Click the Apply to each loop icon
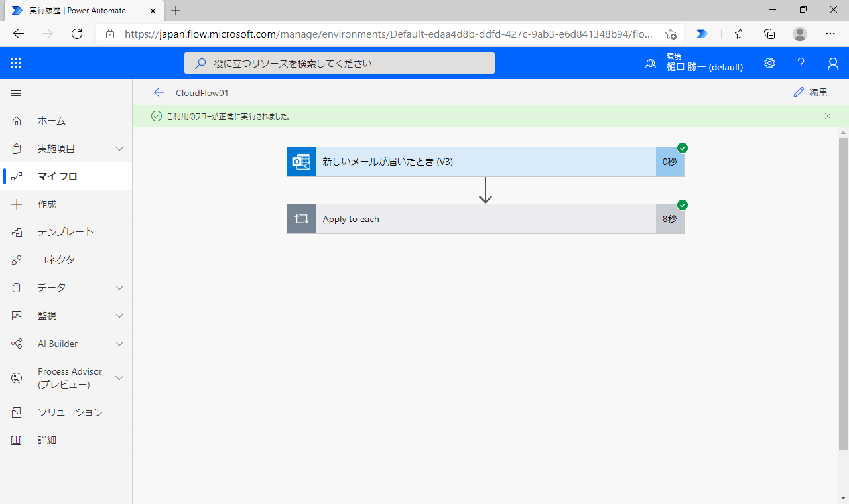 (x=302, y=219)
